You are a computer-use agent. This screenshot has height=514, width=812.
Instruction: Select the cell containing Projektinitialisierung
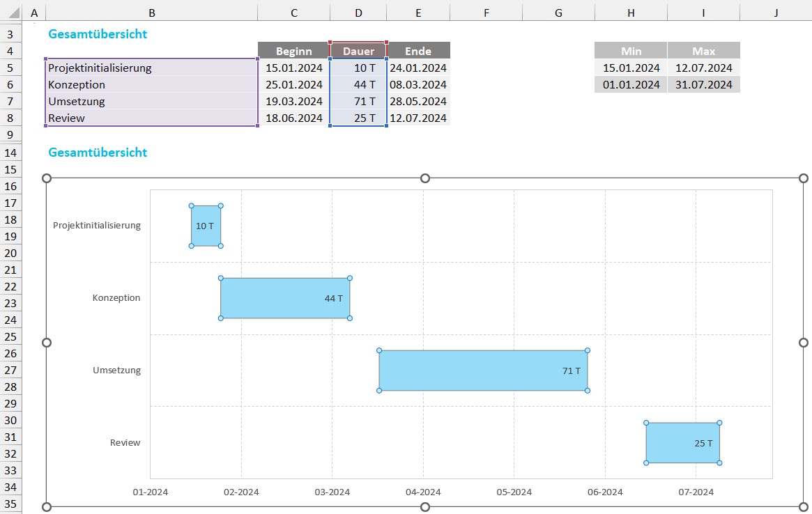151,68
